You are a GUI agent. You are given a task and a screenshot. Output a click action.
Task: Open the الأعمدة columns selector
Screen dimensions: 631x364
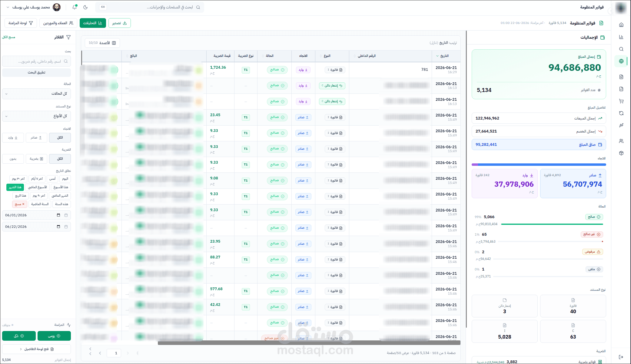pos(102,43)
